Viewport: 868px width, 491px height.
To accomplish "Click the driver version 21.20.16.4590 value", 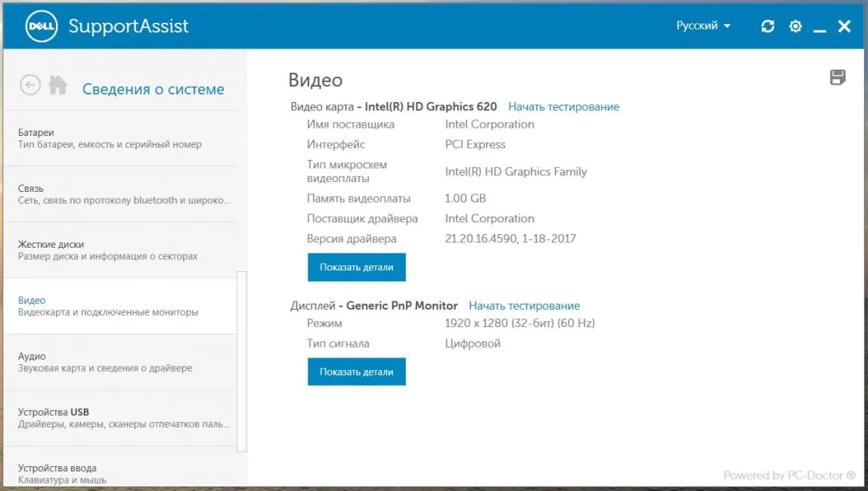I will click(510, 239).
